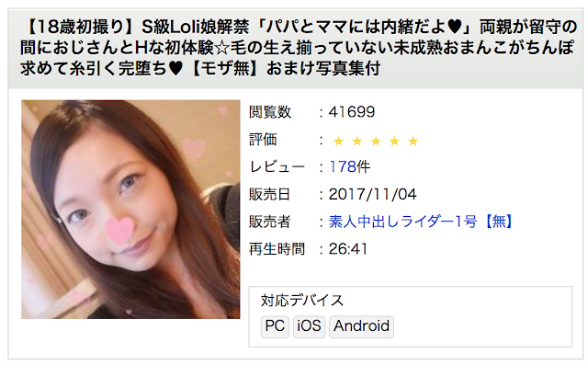The height and width of the screenshot is (365, 588).
Task: Open the product thumbnail image
Action: coord(130,210)
